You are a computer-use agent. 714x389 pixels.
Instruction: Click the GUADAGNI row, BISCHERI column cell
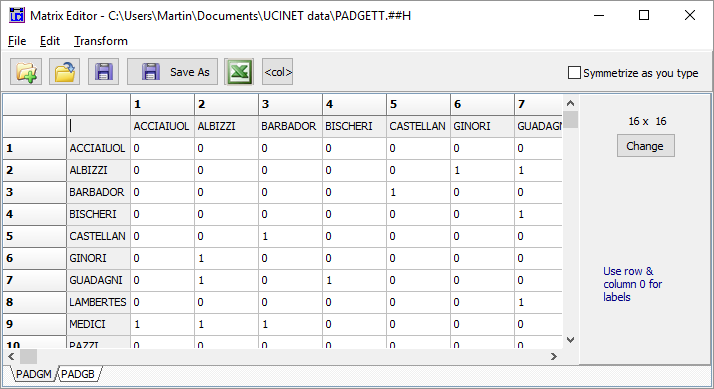[354, 280]
